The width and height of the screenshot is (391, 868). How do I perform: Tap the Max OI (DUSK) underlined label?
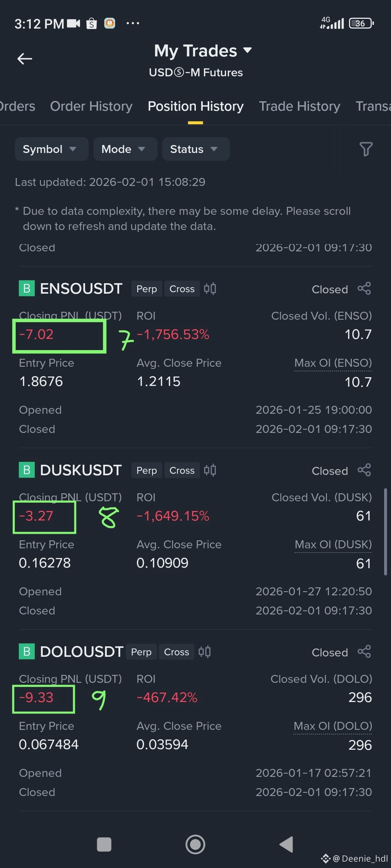coord(333,545)
